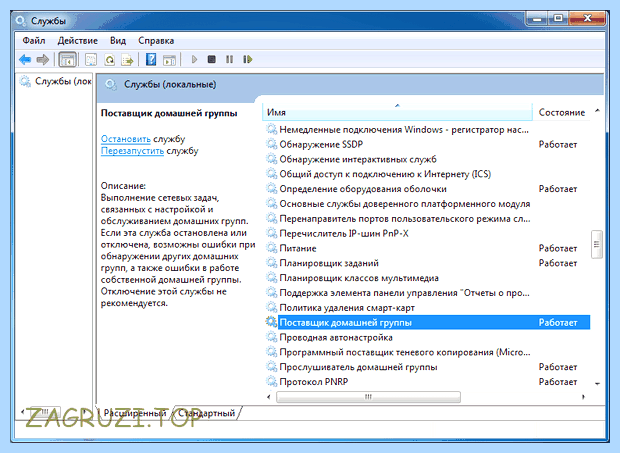Click the vertical scrollbar thumb of services list

point(596,244)
